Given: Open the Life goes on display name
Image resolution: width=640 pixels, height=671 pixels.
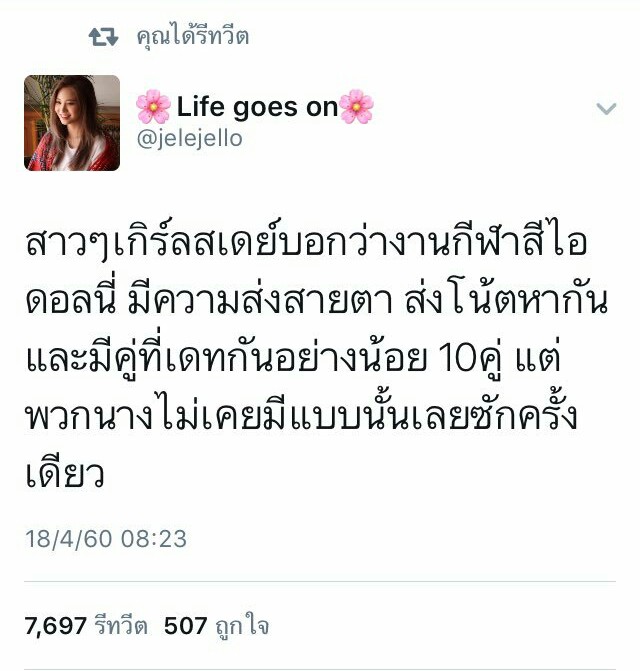Looking at the screenshot, I should click(x=258, y=107).
